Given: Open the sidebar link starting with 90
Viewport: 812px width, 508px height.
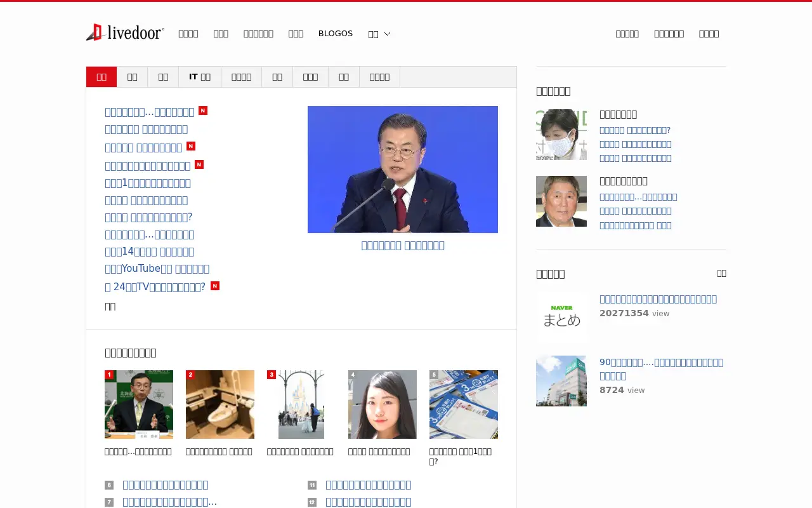Looking at the screenshot, I should [662, 369].
